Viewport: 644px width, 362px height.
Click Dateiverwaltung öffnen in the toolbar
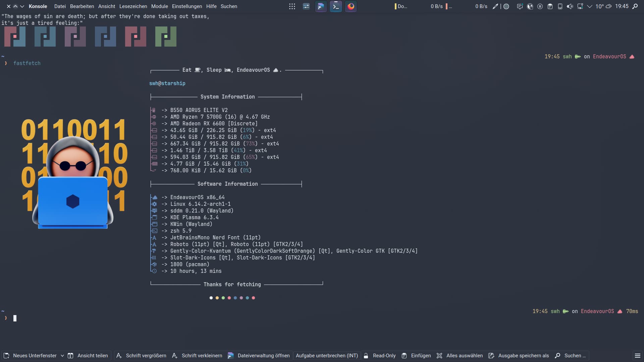[259, 356]
